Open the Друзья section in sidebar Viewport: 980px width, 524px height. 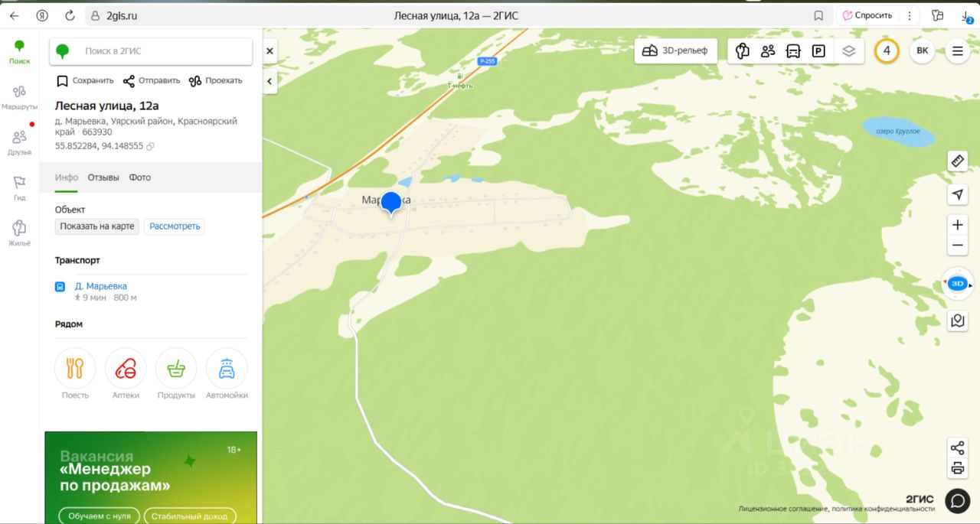pyautogui.click(x=19, y=142)
